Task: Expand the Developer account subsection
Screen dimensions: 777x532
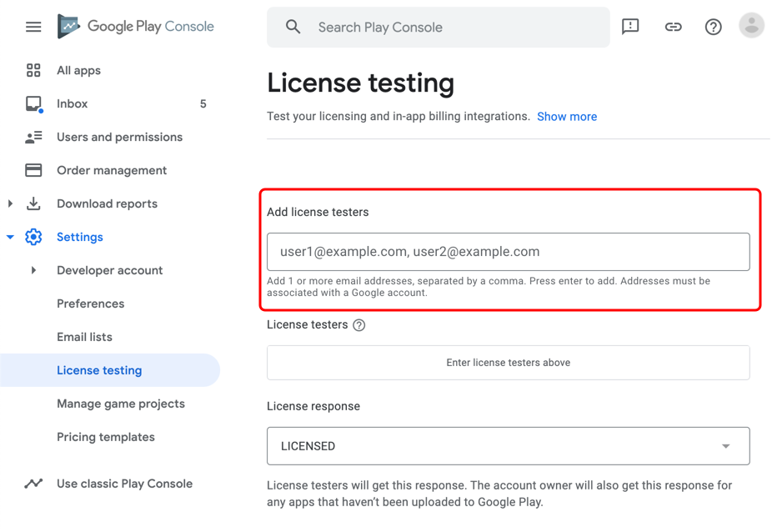Action: point(34,270)
